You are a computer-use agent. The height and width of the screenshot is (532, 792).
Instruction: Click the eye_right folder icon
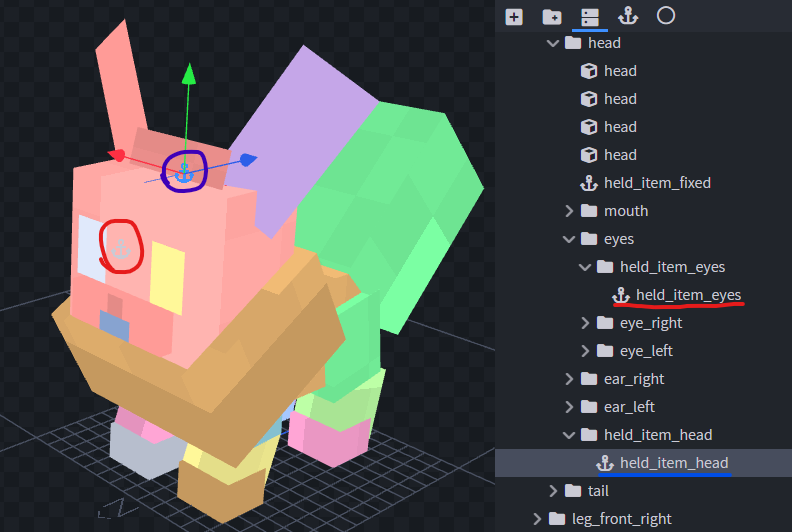point(605,322)
